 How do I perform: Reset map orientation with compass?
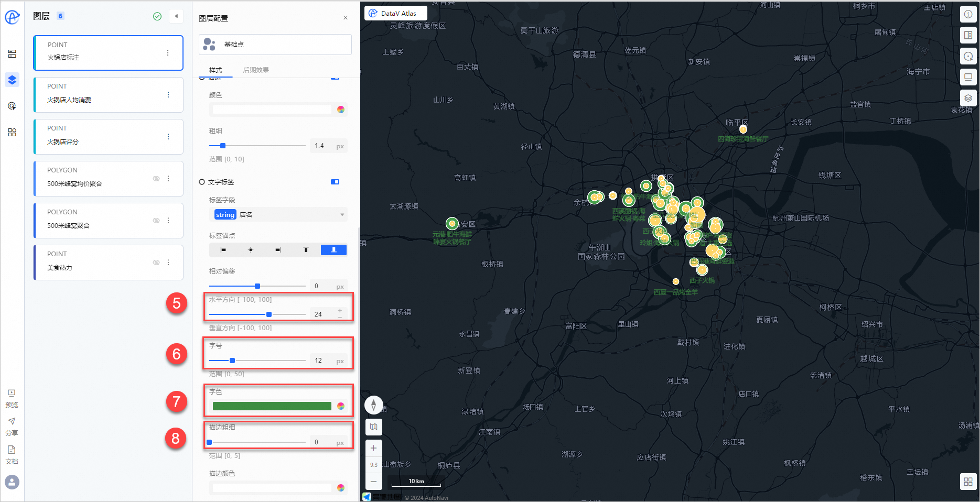[373, 405]
